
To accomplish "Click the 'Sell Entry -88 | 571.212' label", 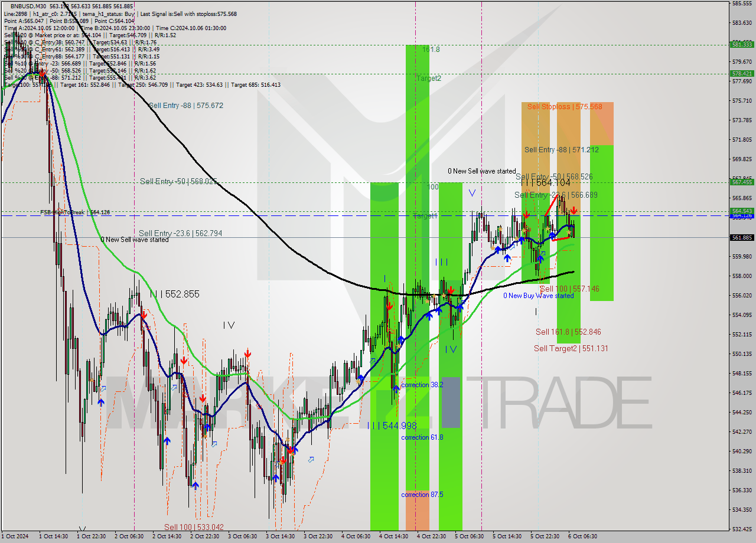I will 562,150.
